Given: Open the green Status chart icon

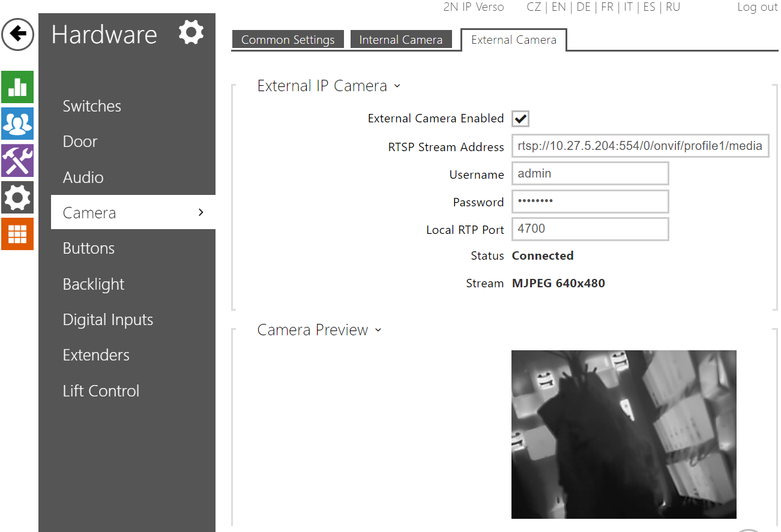Looking at the screenshot, I should (17, 87).
